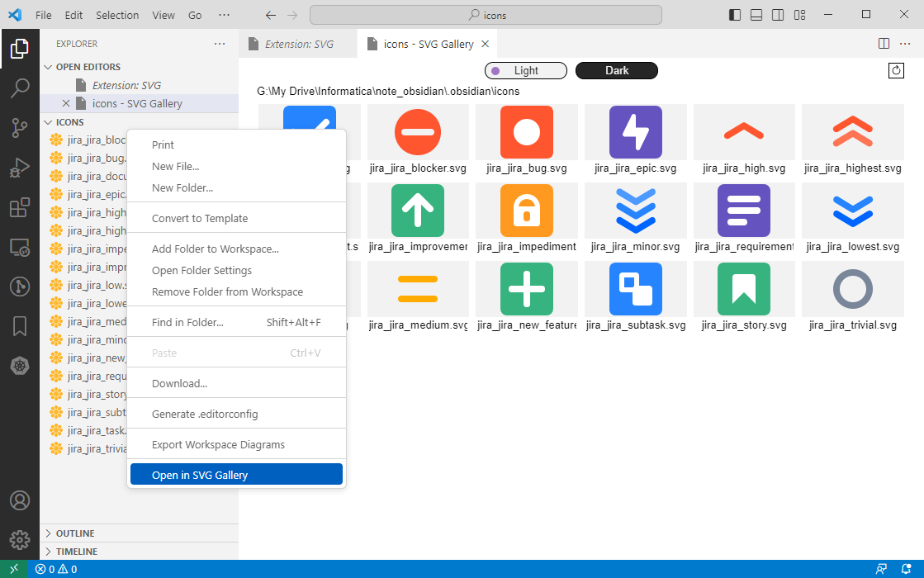The height and width of the screenshot is (578, 924).
Task: Toggle the Primary Side Bar layout
Action: pos(735,15)
